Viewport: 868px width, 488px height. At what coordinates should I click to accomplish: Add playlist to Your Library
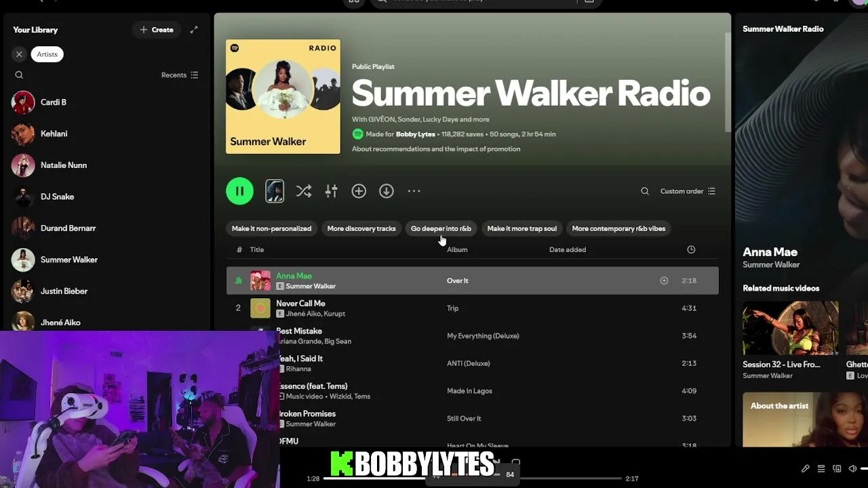click(x=359, y=191)
